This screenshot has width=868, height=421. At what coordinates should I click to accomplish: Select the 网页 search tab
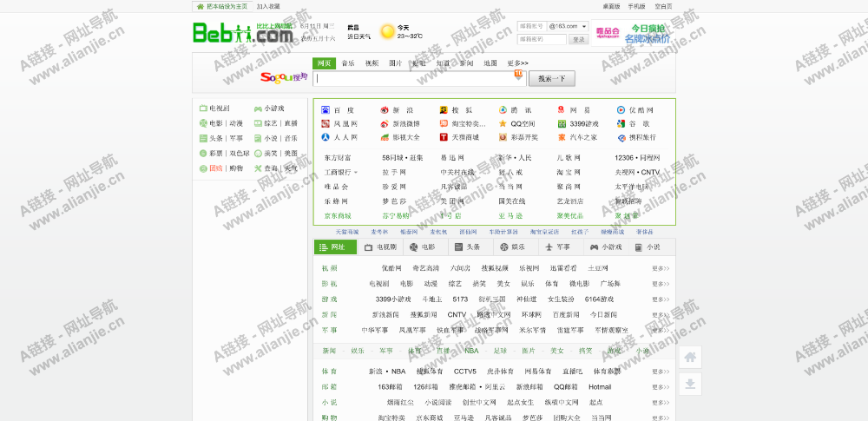(324, 63)
